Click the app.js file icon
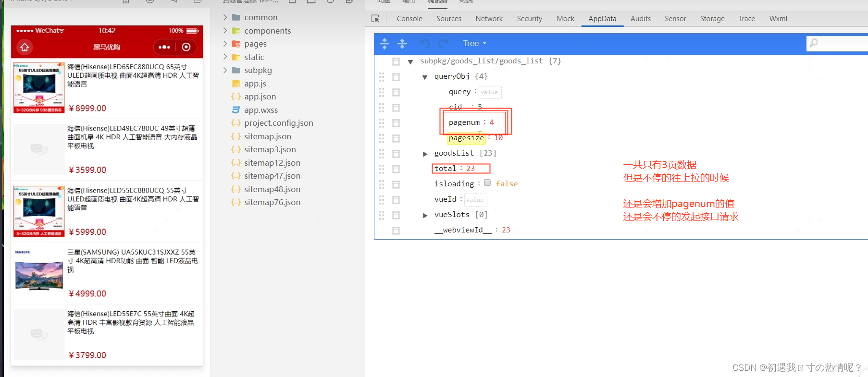 pyautogui.click(x=236, y=84)
